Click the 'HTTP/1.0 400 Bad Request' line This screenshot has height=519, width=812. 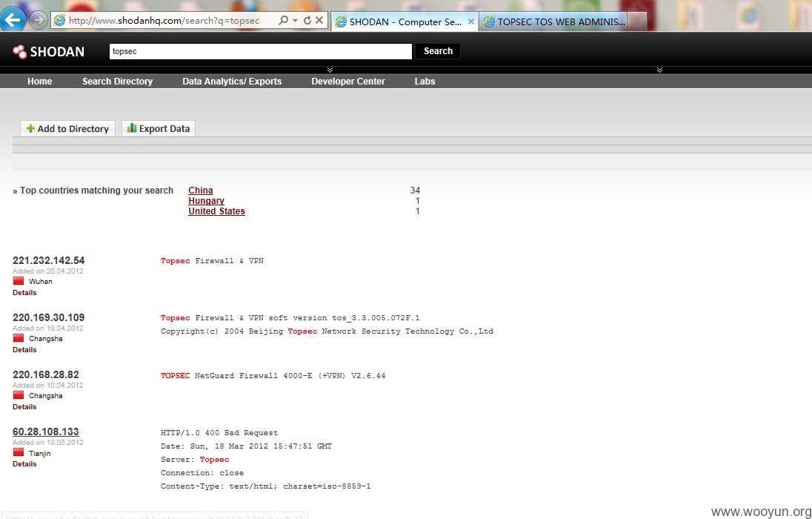click(x=219, y=433)
